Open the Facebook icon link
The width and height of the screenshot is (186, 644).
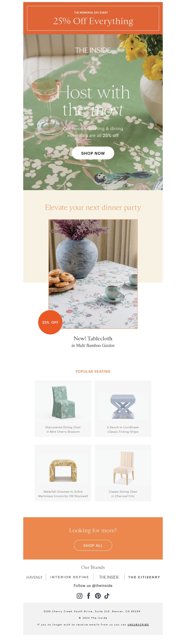click(x=89, y=596)
